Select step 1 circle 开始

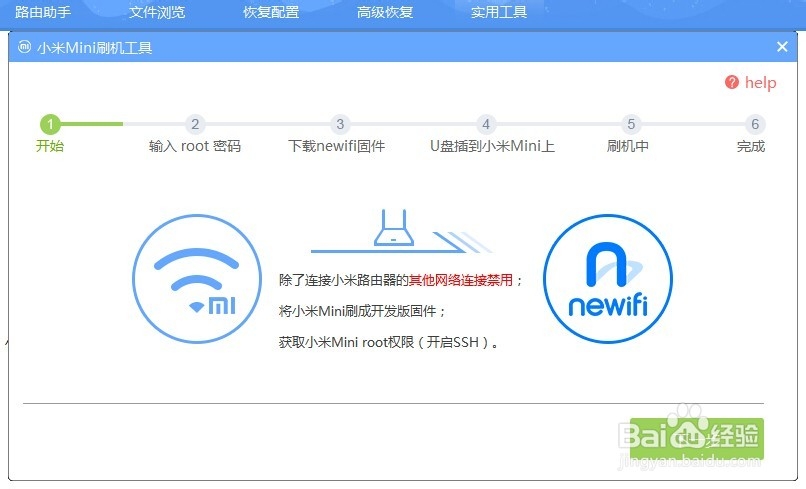pos(50,124)
